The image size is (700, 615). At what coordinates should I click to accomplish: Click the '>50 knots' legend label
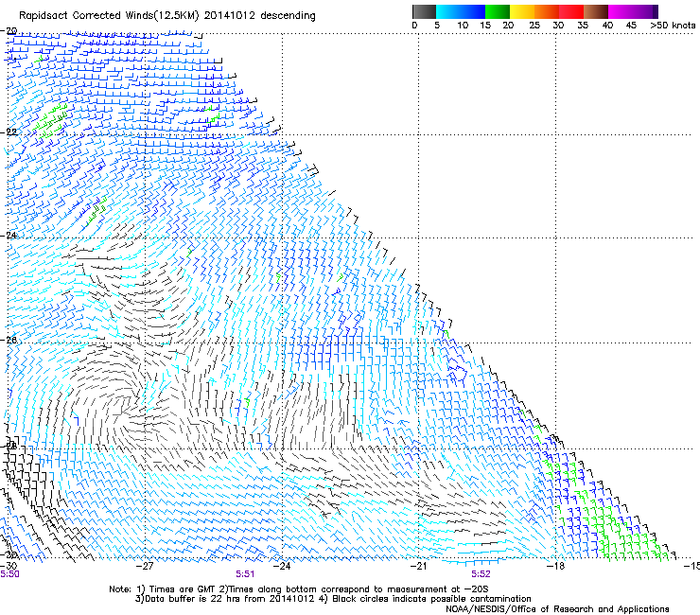[x=673, y=26]
